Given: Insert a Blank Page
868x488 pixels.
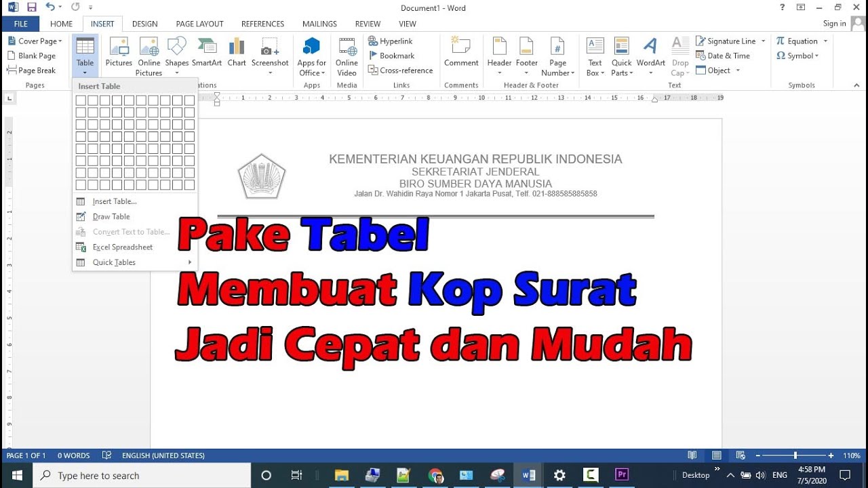Looking at the screenshot, I should [31, 56].
